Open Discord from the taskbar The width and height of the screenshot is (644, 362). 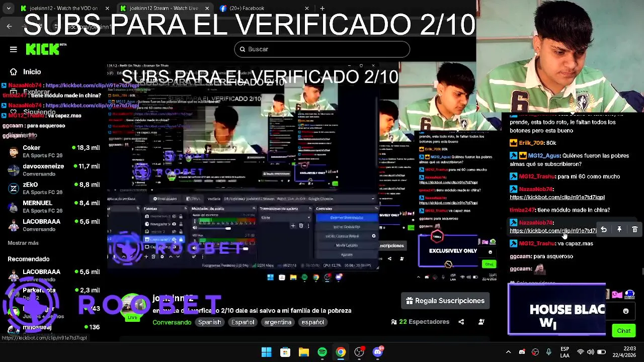coord(378,352)
